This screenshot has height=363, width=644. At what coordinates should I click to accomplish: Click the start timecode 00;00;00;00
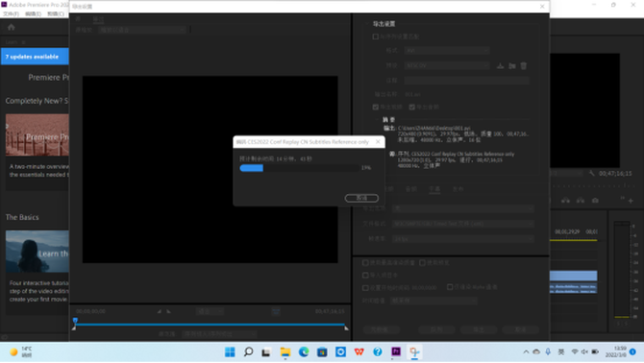(x=90, y=311)
